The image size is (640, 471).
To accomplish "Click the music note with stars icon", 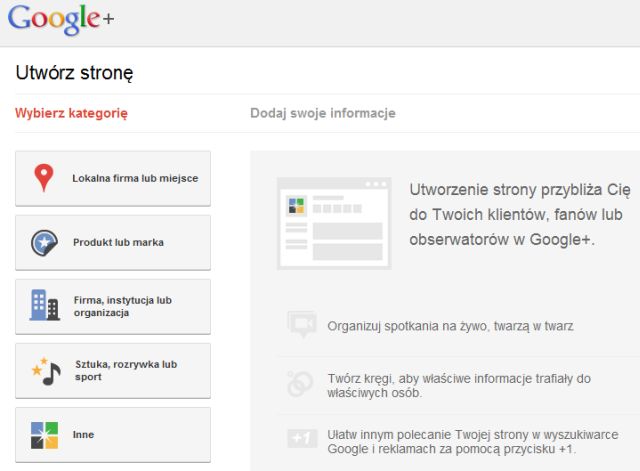I will pos(46,371).
